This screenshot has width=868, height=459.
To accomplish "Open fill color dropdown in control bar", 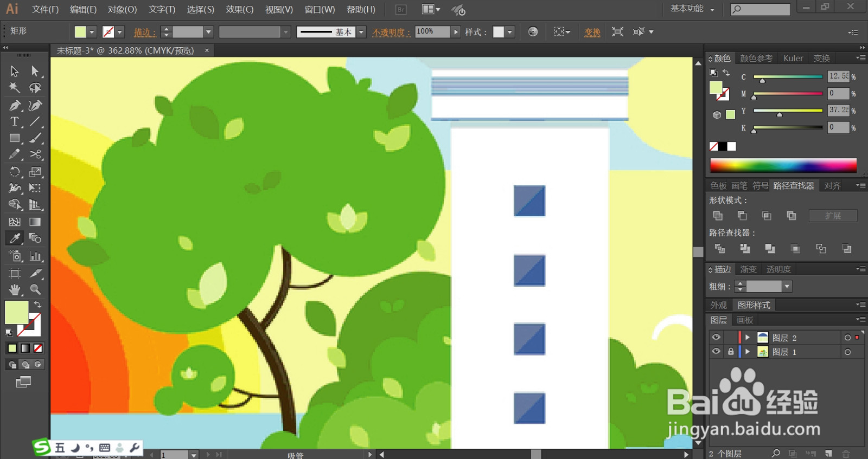I will (x=92, y=32).
